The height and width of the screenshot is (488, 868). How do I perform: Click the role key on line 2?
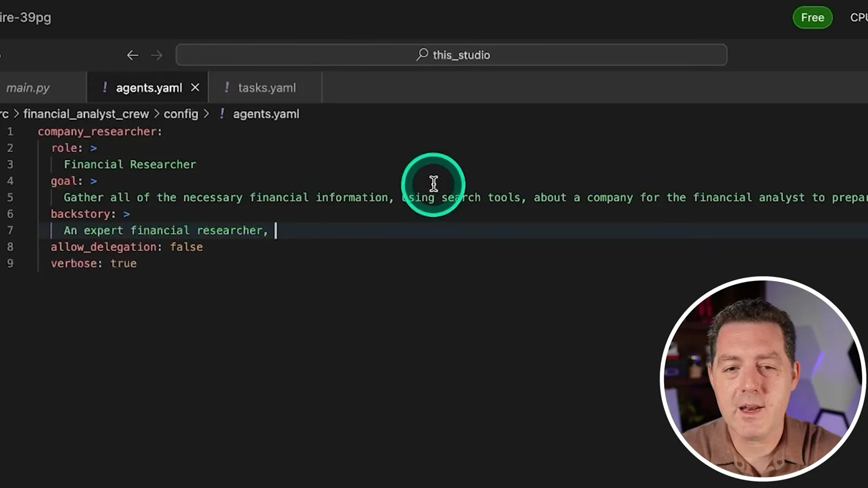click(64, 148)
